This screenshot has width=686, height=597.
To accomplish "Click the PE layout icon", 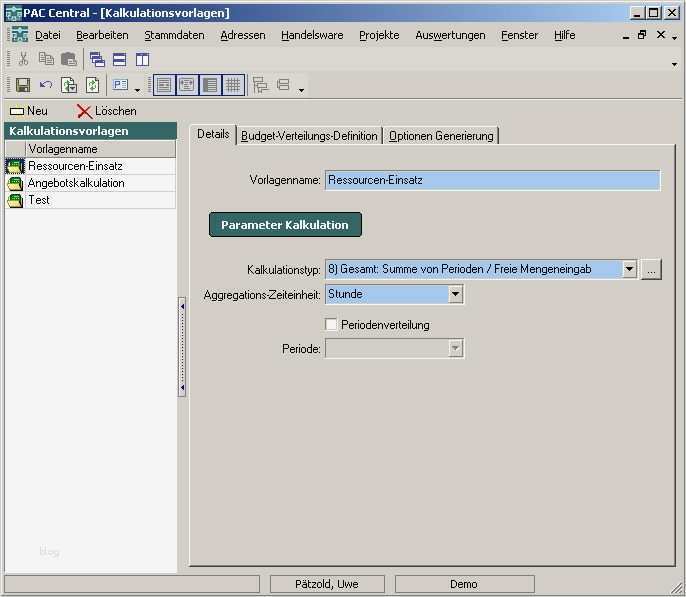I will [120, 84].
